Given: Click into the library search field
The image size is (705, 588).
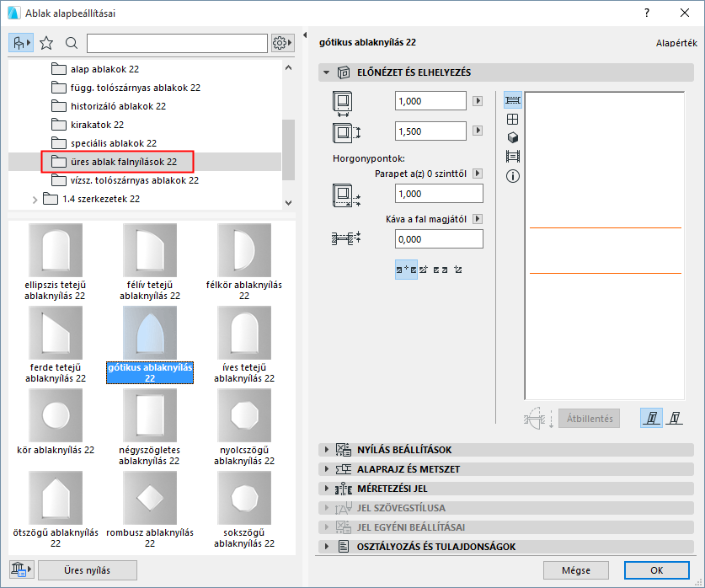Looking at the screenshot, I should [x=177, y=43].
